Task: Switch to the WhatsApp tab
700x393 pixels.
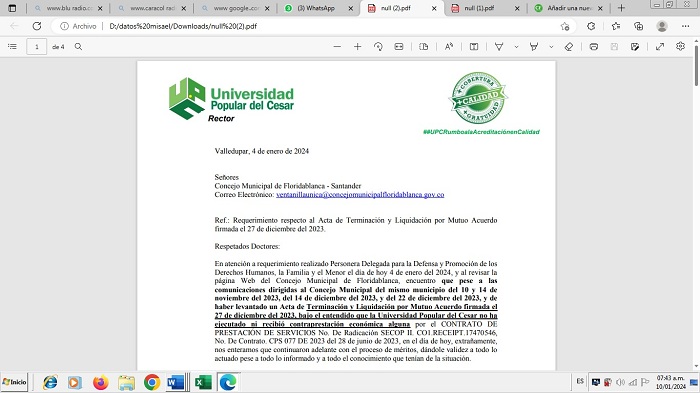Action: click(319, 8)
